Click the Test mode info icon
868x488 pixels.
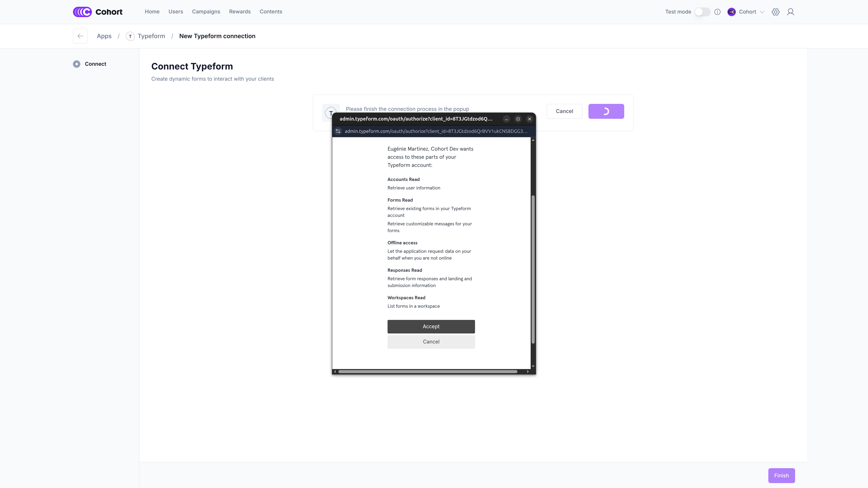pyautogui.click(x=717, y=12)
